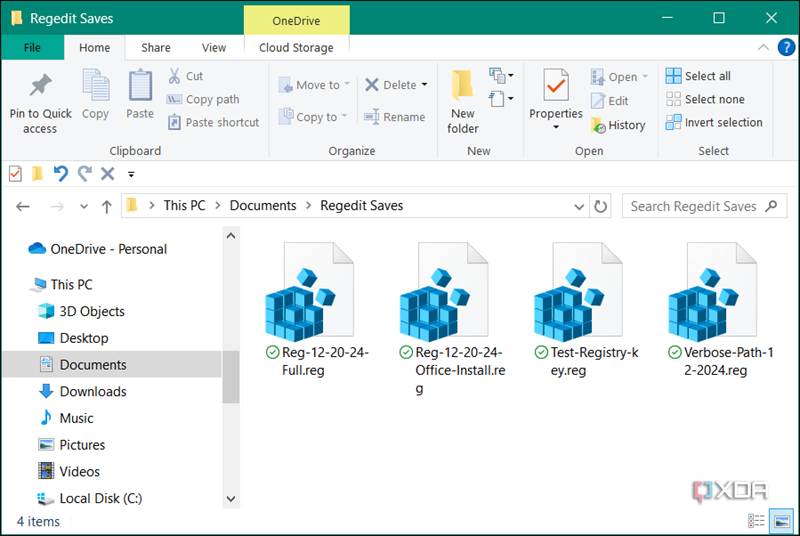Switch to the View ribbon tab
Viewport: 800px width, 536px height.
(x=214, y=47)
